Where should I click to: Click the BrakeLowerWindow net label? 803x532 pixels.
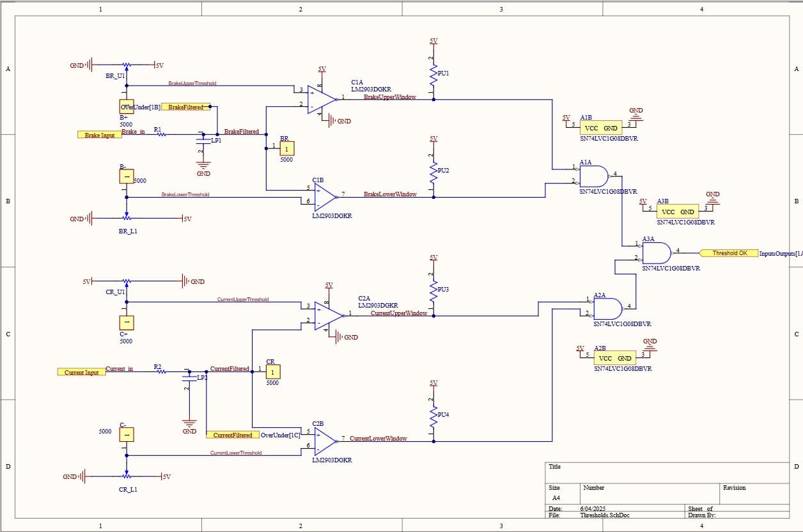390,194
